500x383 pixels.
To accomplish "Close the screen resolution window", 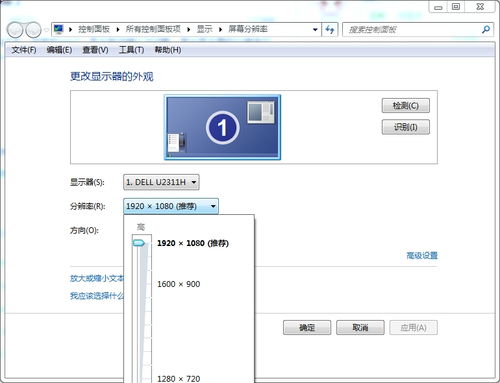I will 480,7.
